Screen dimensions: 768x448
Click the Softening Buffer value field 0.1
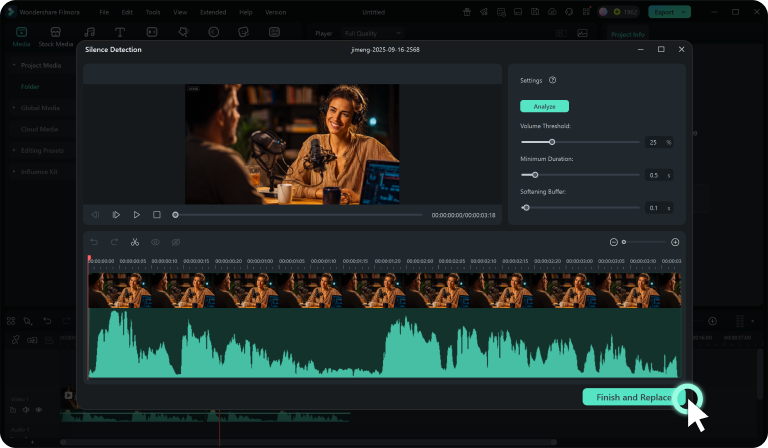pos(659,208)
